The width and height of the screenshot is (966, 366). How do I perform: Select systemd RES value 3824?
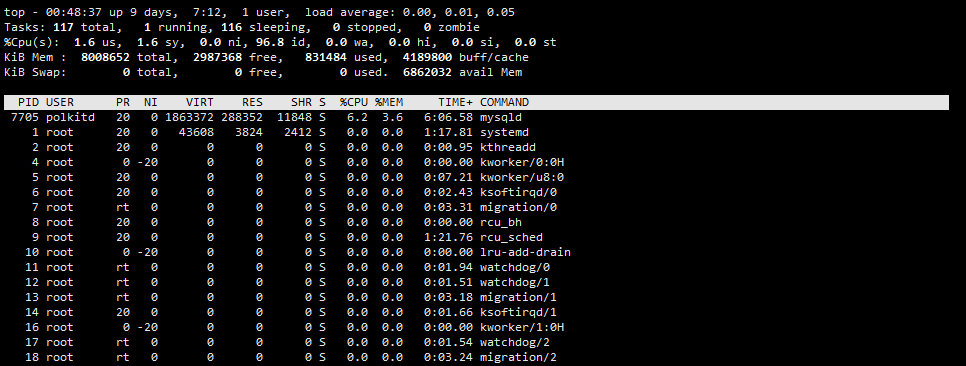(249, 132)
